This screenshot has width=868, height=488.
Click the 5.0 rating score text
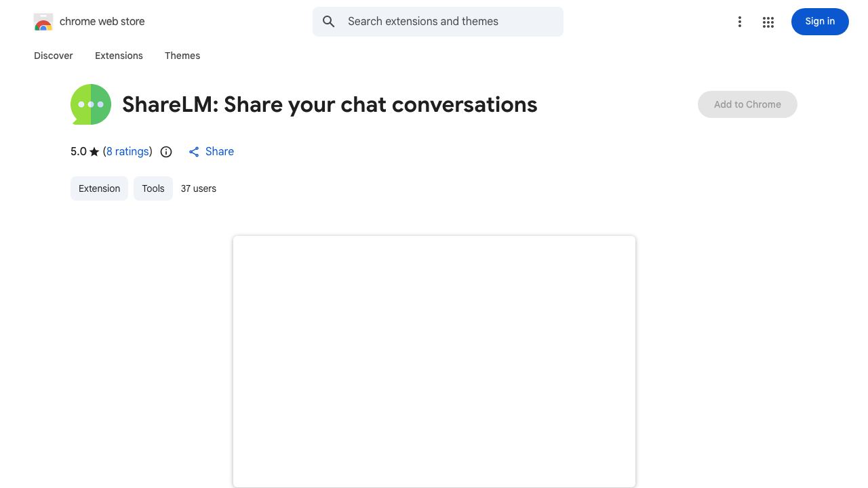(x=79, y=152)
